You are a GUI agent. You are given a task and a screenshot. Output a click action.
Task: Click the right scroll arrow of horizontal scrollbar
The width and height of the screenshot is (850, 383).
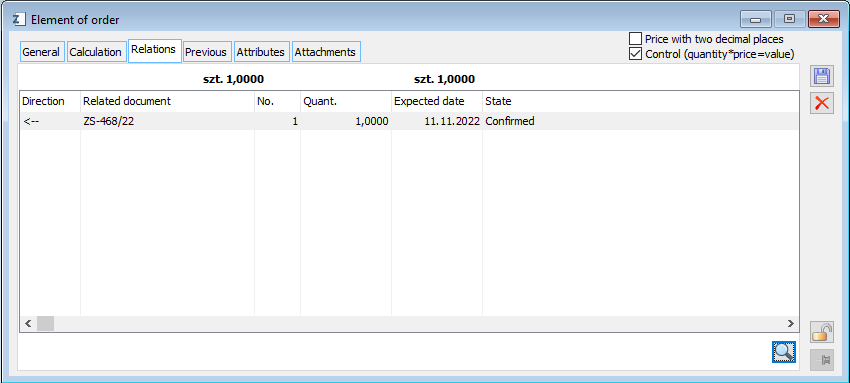(790, 323)
